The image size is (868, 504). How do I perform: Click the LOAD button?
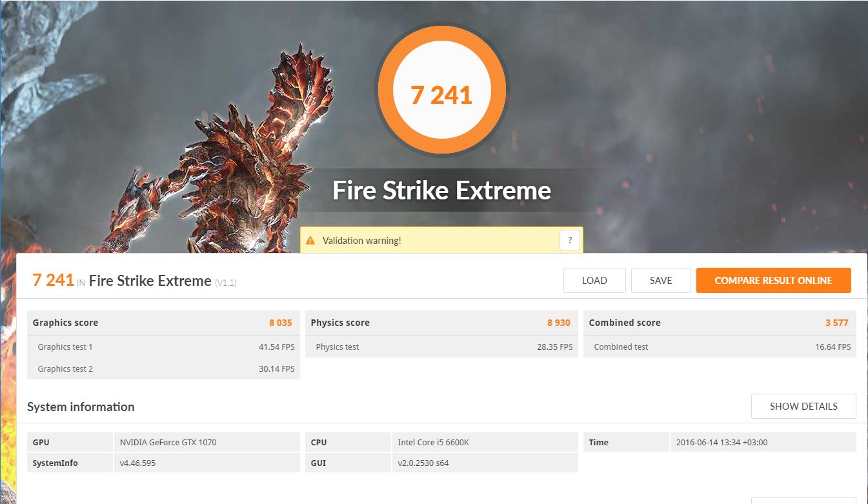594,281
